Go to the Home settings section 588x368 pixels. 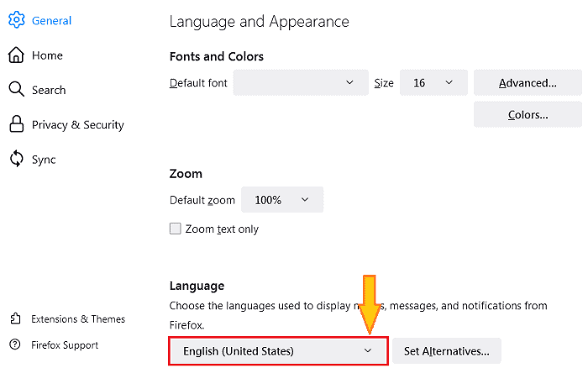(x=47, y=55)
